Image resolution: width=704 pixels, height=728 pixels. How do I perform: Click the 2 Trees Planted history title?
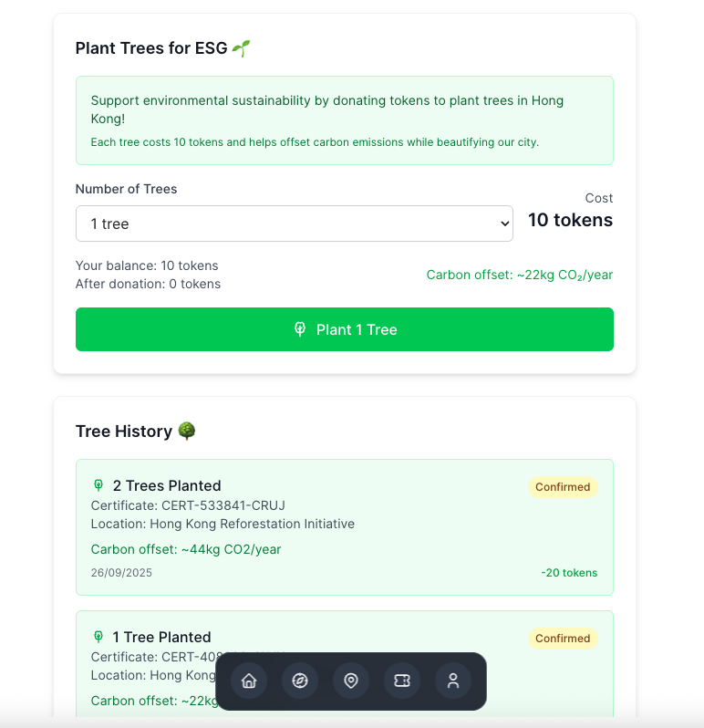[167, 485]
